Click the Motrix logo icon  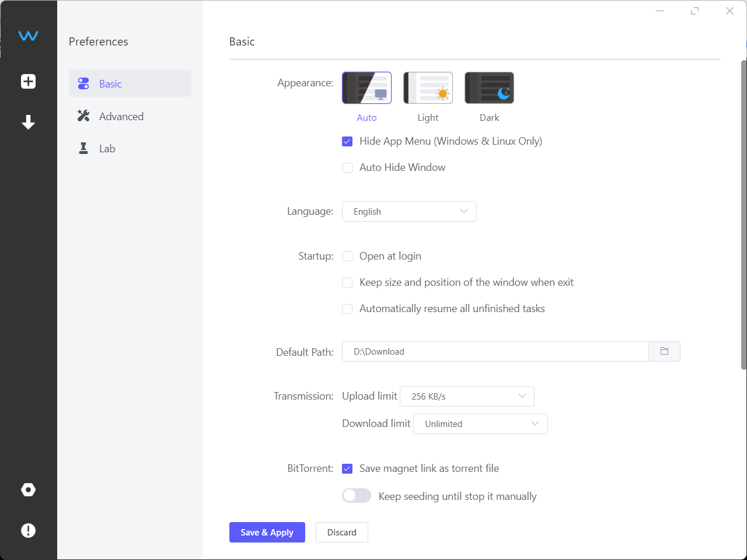(28, 36)
